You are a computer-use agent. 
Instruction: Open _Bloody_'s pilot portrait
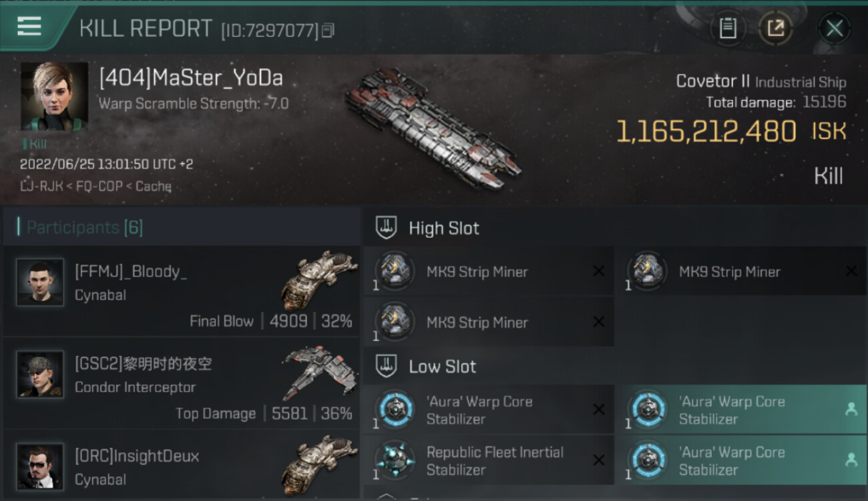click(40, 283)
